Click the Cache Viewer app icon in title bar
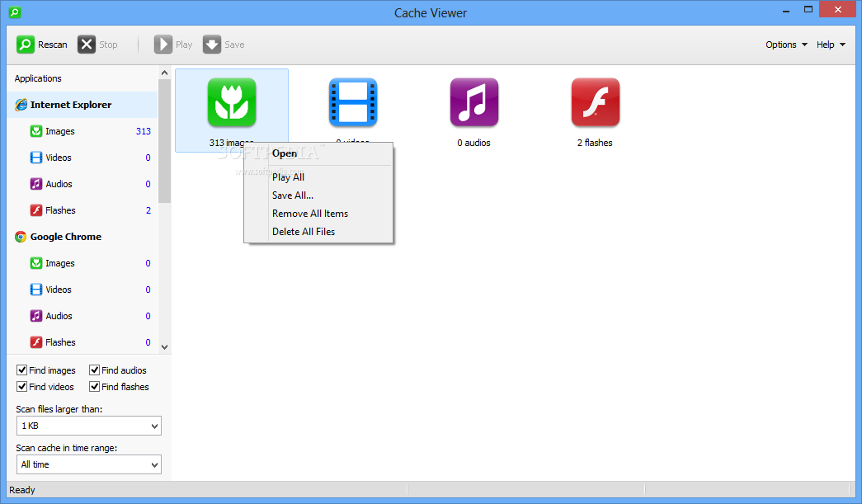Viewport: 862px width, 504px height. [15, 12]
